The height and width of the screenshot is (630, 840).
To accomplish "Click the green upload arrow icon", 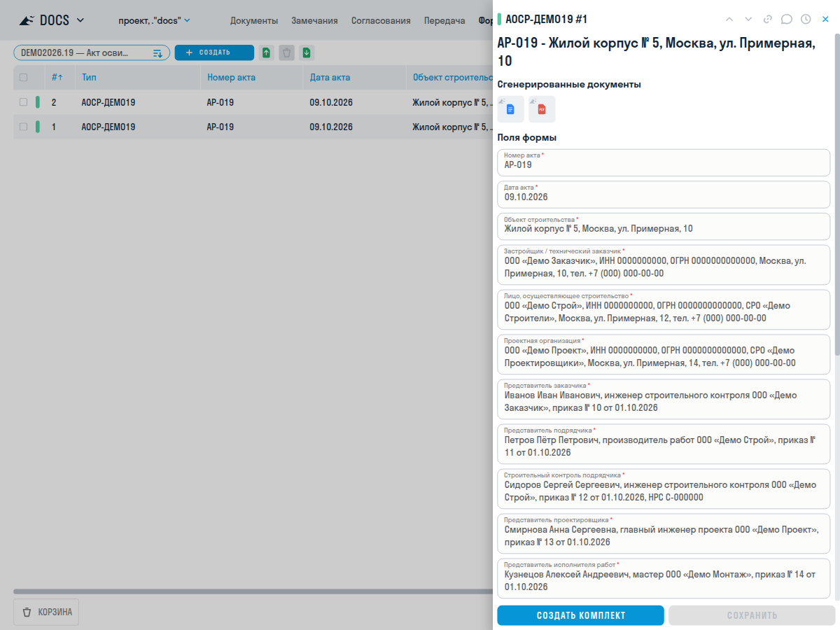I will [x=267, y=52].
